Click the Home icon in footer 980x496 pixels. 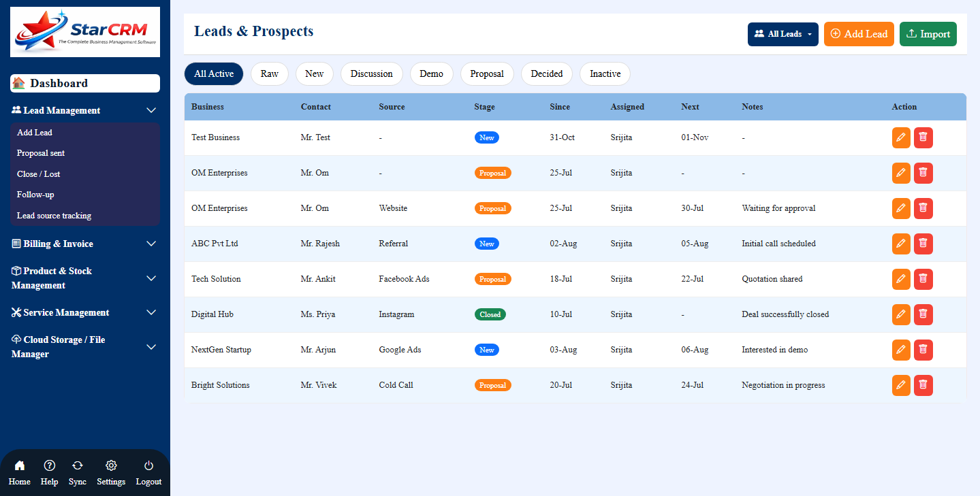tap(19, 472)
